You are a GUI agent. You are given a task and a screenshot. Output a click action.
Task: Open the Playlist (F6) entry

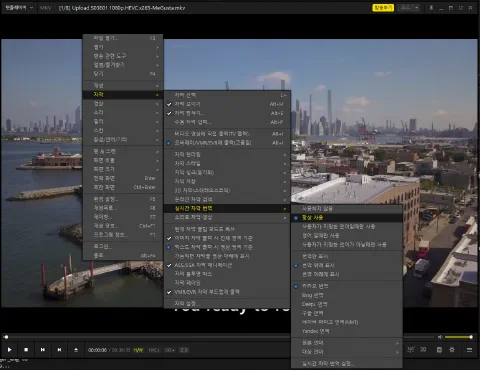123,208
